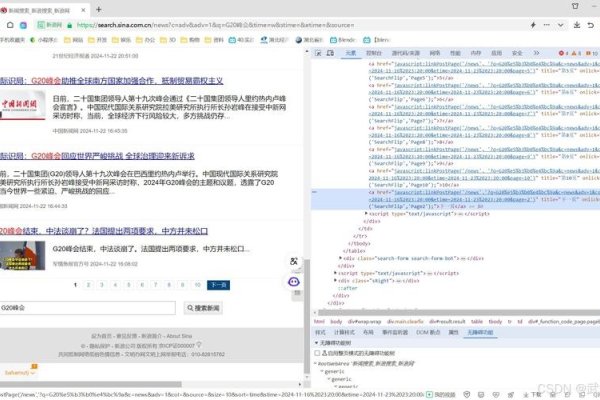
Task: Enable full-page accessibility tree checkbox
Action: 317,353
